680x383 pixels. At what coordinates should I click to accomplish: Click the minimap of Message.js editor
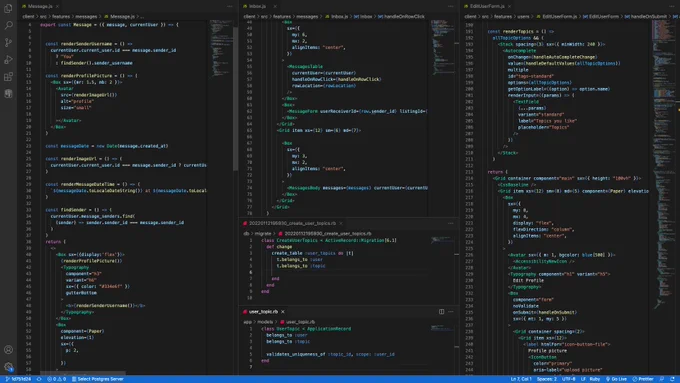tap(221, 48)
